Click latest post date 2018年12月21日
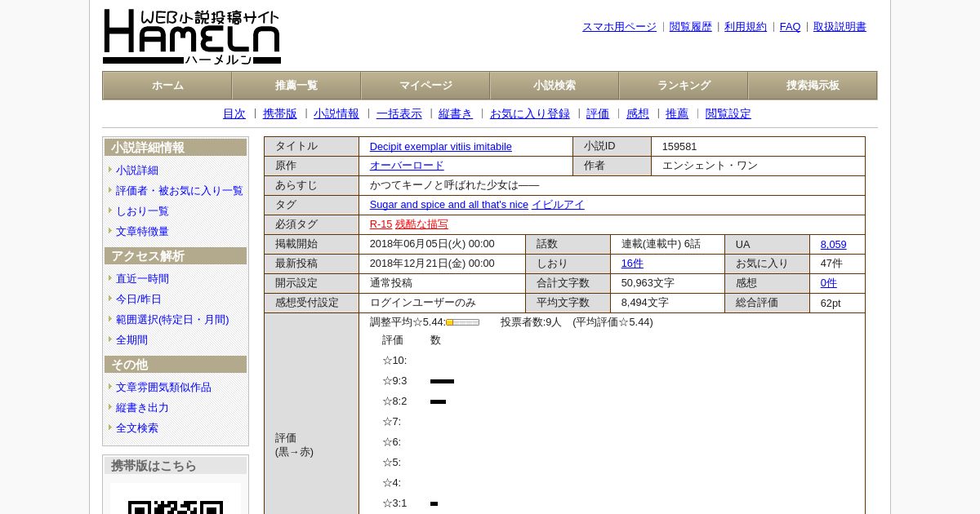The image size is (980, 514). 432,264
